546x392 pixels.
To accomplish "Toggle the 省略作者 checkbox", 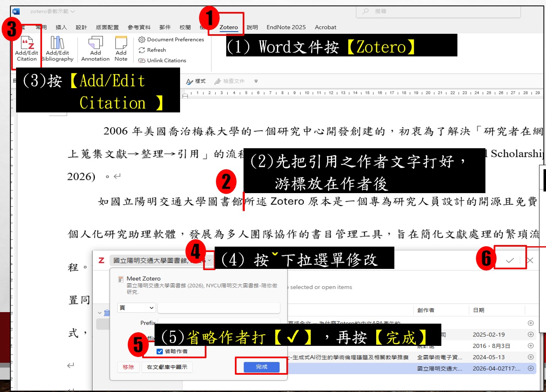I will 159,351.
